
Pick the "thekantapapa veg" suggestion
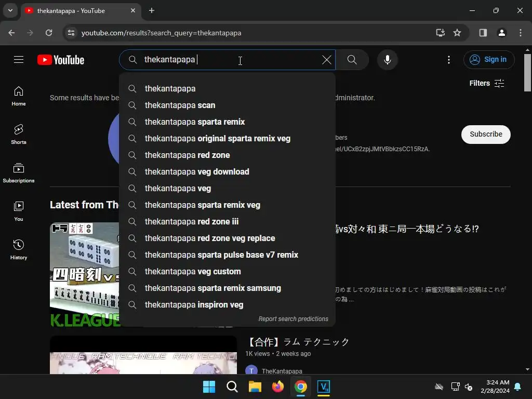click(227, 188)
